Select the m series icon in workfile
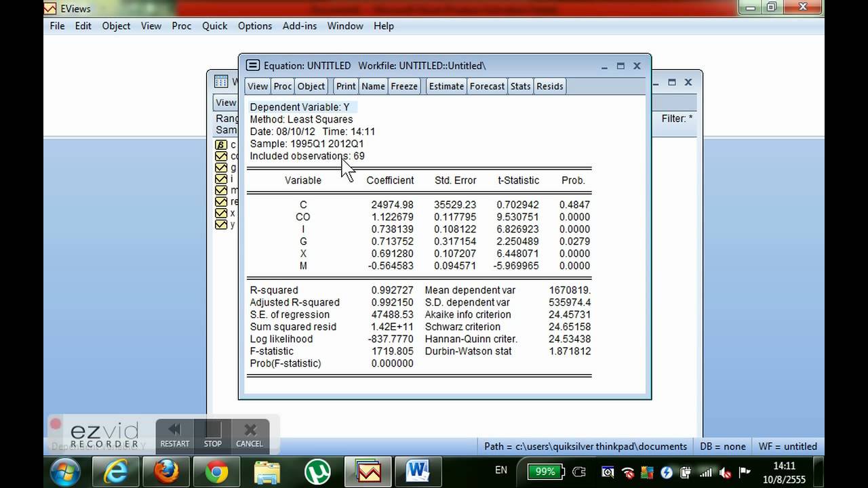The image size is (868, 488). pos(221,190)
